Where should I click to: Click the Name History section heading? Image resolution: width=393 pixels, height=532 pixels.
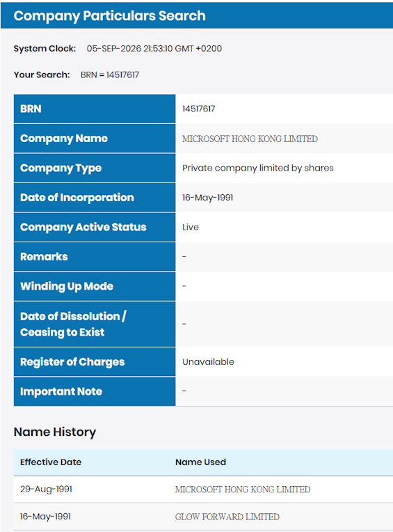55,432
